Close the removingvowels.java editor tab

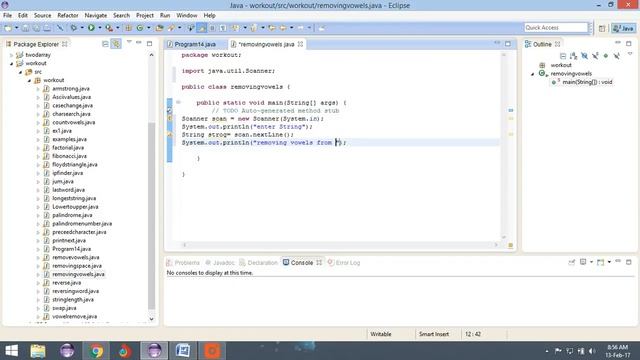pos(300,44)
